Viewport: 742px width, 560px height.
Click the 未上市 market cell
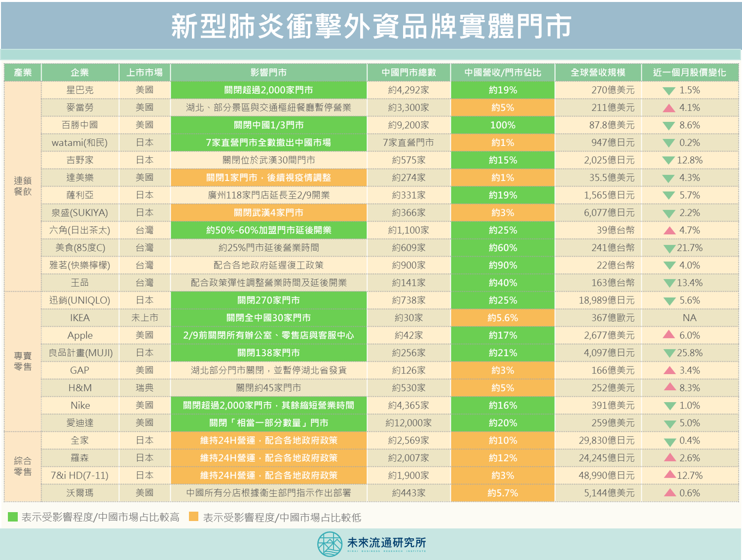pyautogui.click(x=145, y=318)
